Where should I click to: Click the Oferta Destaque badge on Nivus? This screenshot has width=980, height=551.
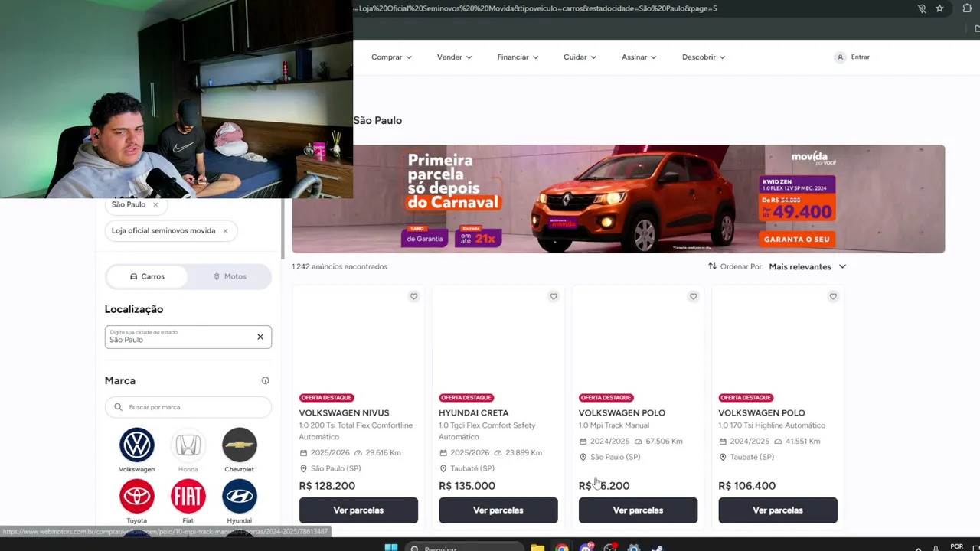point(326,398)
